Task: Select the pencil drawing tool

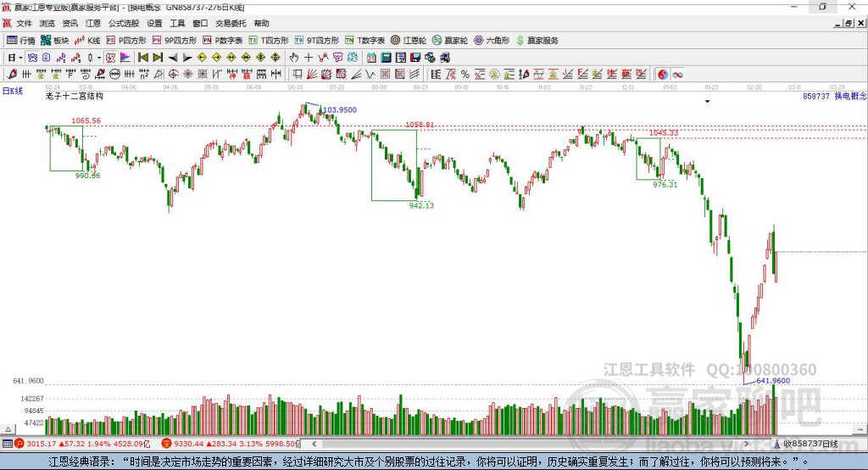Action: pyautogui.click(x=12, y=75)
